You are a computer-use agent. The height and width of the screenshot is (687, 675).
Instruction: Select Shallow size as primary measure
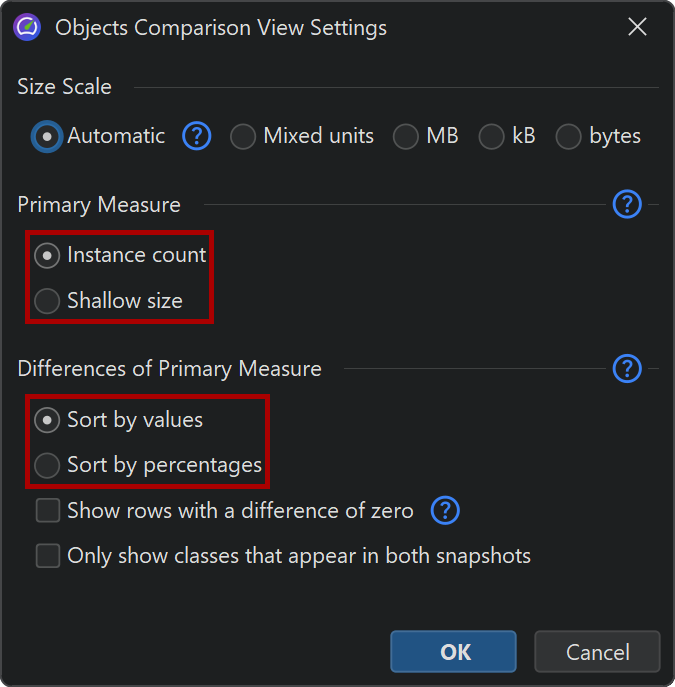point(47,300)
